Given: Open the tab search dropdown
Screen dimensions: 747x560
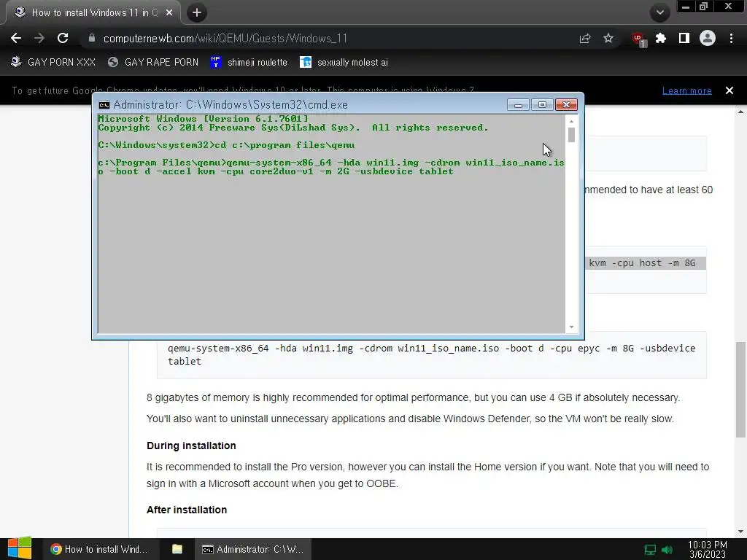Looking at the screenshot, I should (659, 13).
